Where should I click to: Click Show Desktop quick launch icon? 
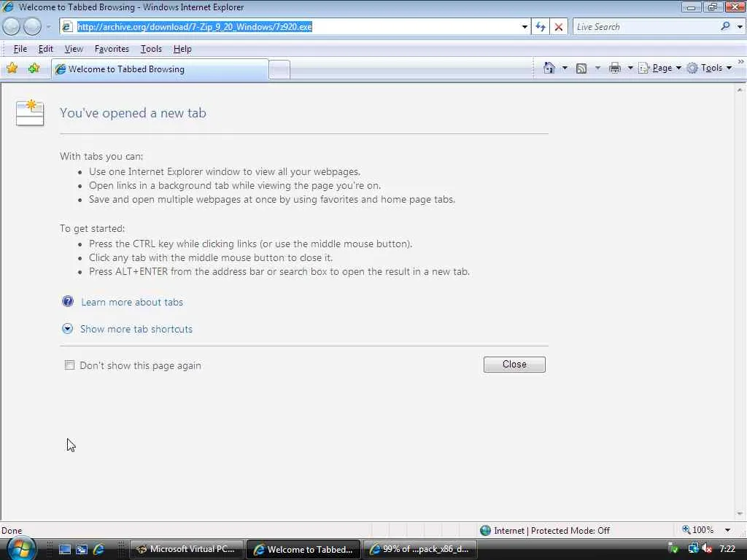point(64,549)
